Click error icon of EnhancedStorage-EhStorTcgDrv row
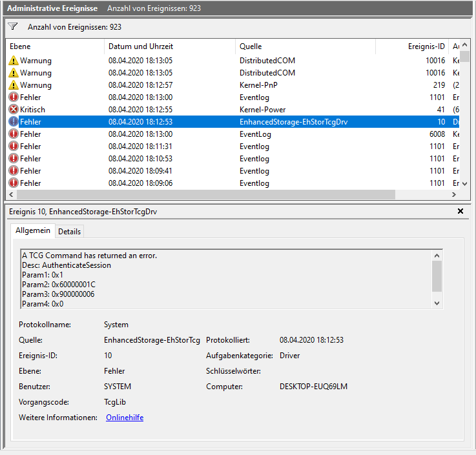Screen dimensions: 476x455 tap(14, 121)
